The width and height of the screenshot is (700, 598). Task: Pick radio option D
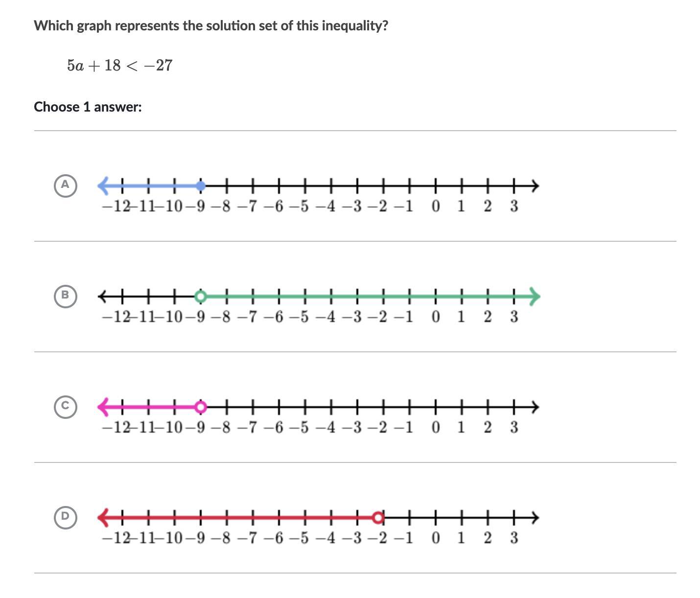point(66,517)
